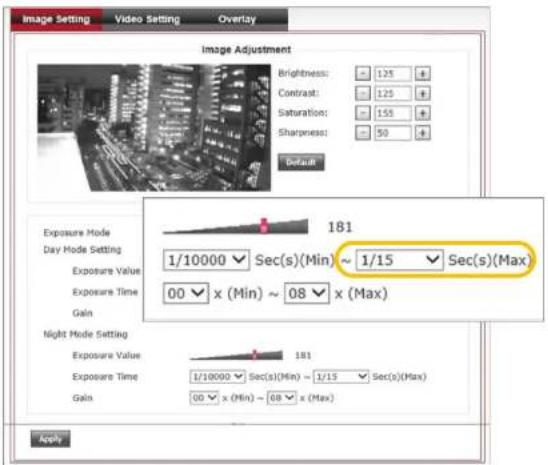Decrease Contrast with the minus button
Viewport: 548px width, 465px height.
click(363, 93)
